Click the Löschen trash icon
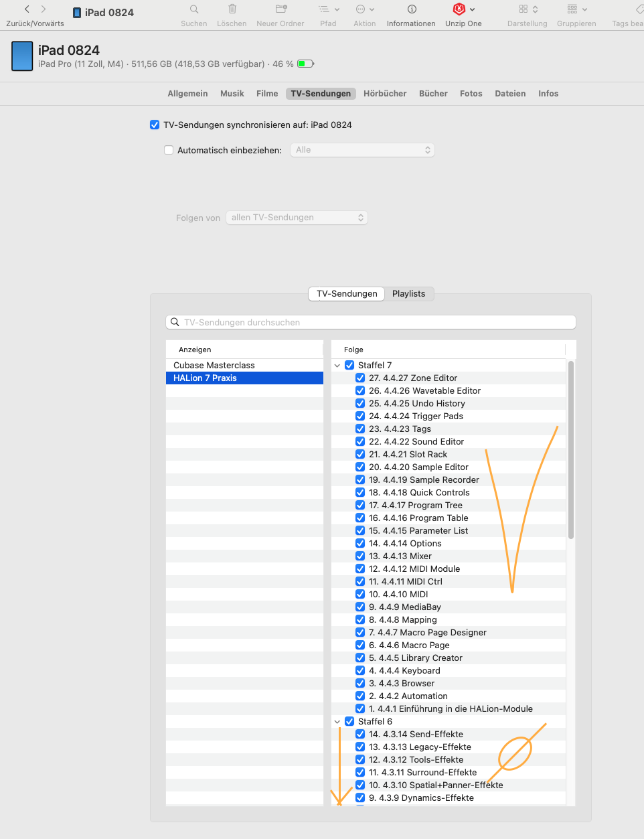The width and height of the screenshot is (644, 839). [232, 9]
